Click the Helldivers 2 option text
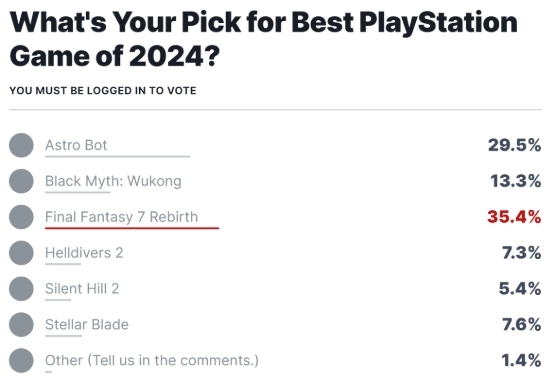The width and height of the screenshot is (555, 385). click(84, 253)
